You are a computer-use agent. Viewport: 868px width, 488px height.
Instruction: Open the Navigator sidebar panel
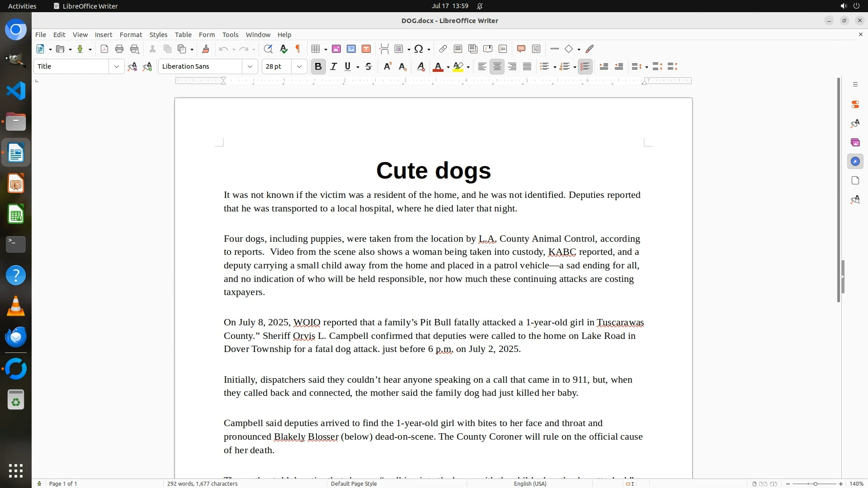[855, 162]
